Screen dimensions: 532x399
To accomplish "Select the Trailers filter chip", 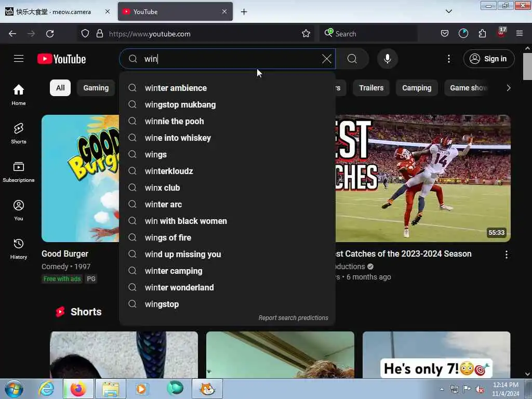I will tap(371, 88).
